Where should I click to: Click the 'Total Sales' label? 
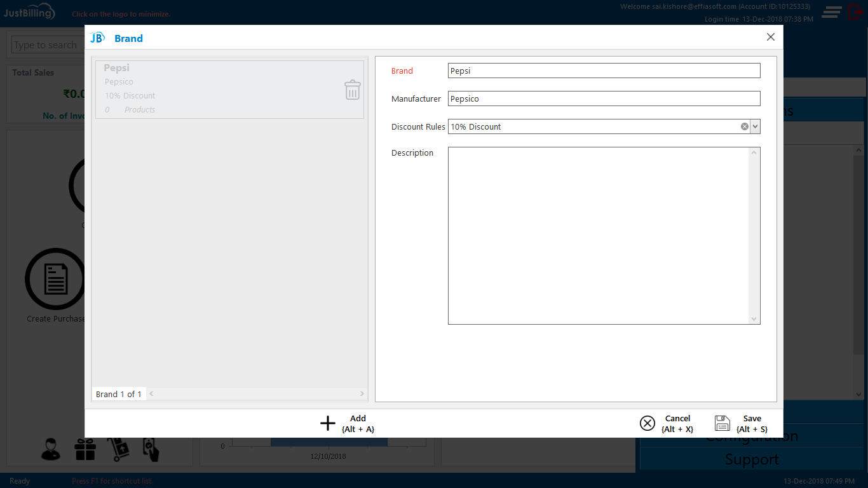[33, 72]
